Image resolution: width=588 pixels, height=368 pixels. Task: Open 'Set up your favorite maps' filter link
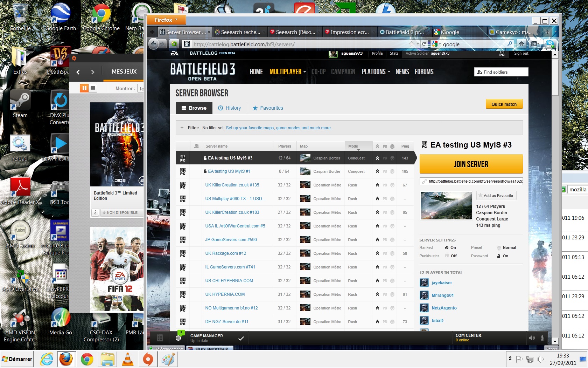click(279, 128)
